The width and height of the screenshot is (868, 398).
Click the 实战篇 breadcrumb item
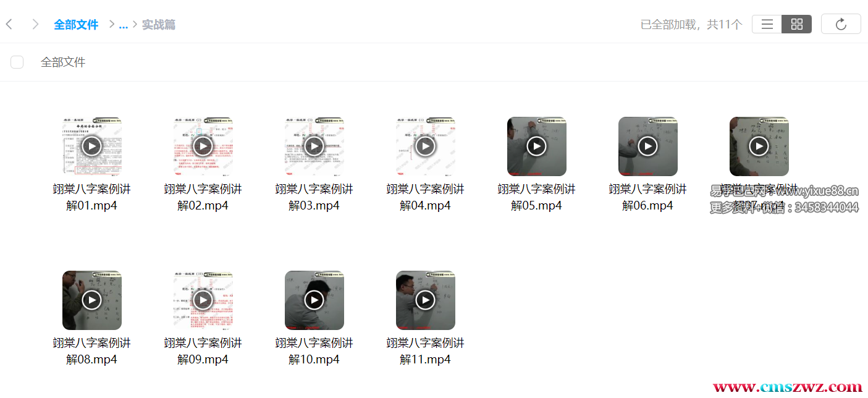159,25
